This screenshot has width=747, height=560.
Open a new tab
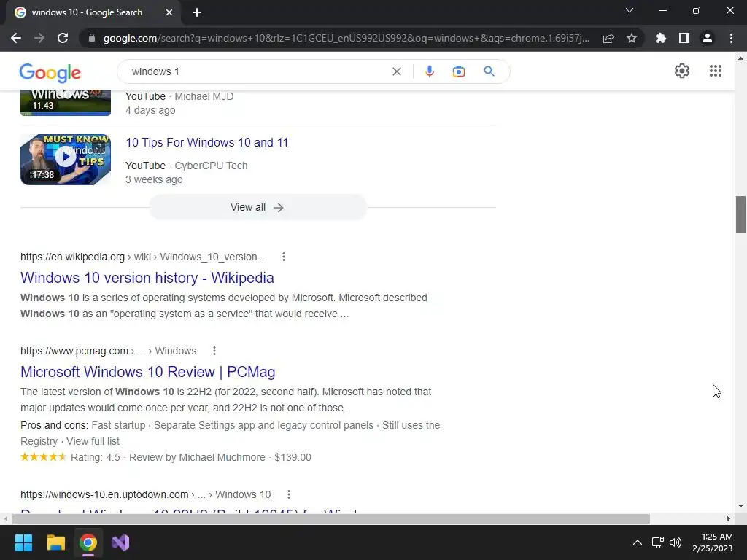pos(197,12)
